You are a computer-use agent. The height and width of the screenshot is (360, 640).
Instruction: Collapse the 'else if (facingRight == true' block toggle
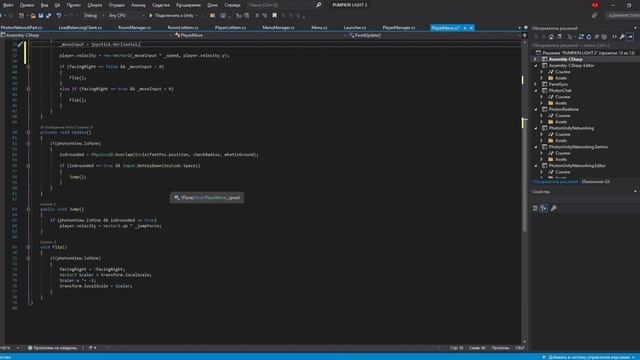pos(28,89)
